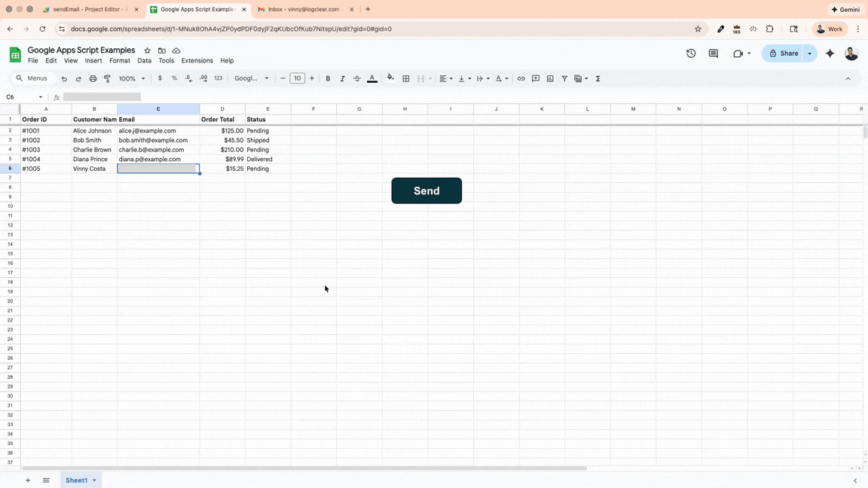
Task: Create a filter
Action: tap(563, 78)
